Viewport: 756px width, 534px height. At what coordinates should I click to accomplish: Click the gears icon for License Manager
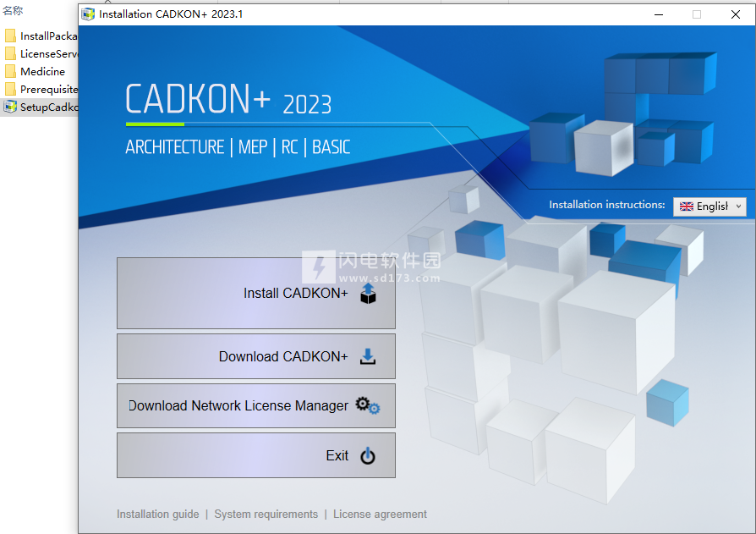368,405
